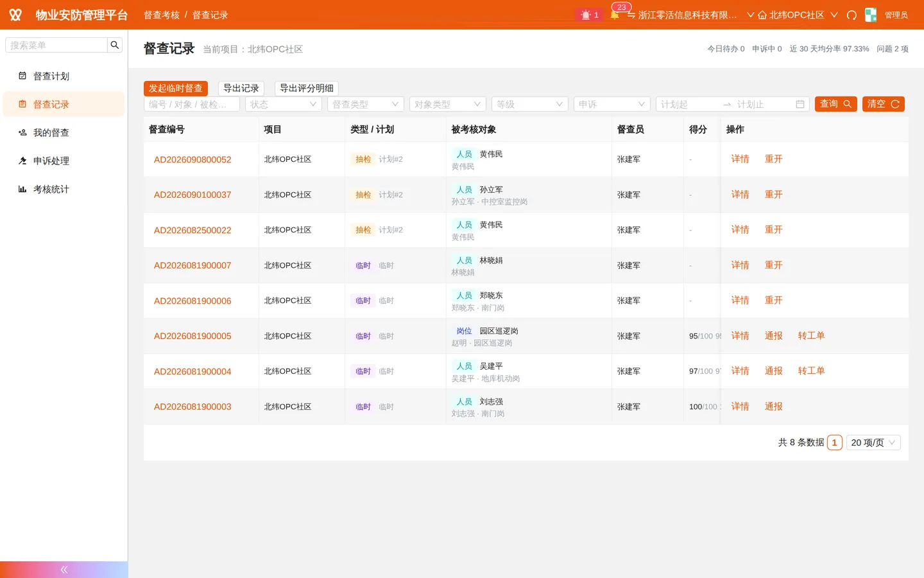Open record AD2026081900005 link
The width and height of the screenshot is (924, 578).
[193, 336]
